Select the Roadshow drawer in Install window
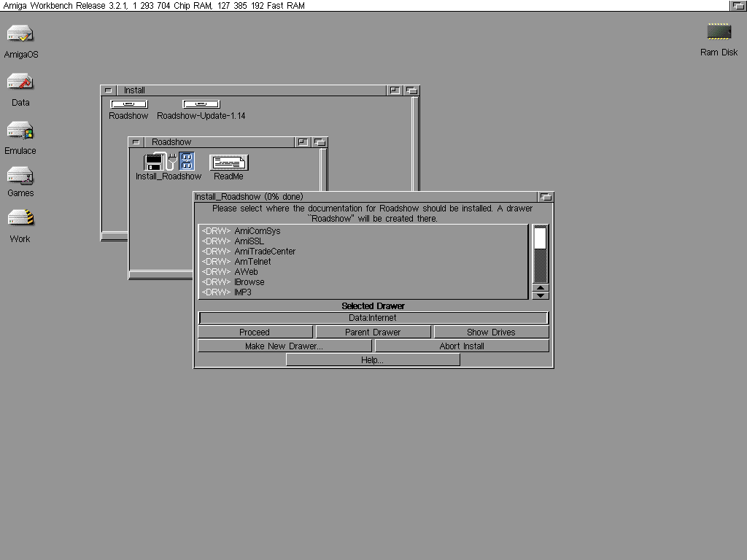Screen dimensions: 747x560 tap(128, 104)
